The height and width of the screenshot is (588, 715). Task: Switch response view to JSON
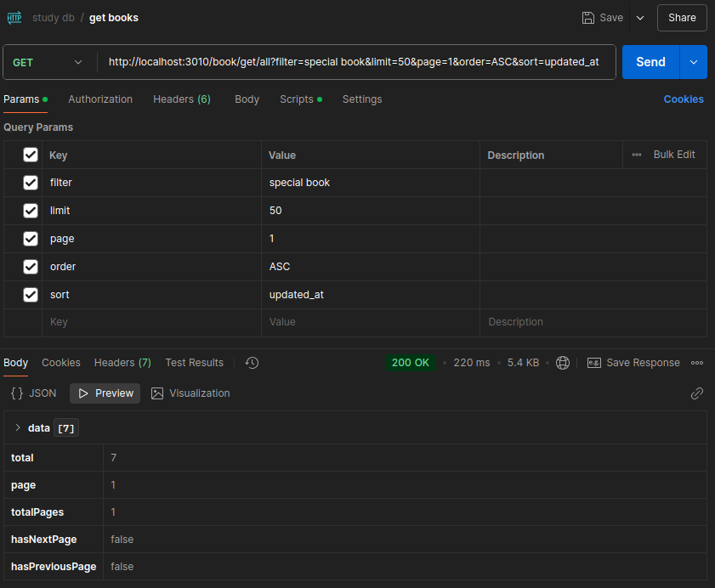click(34, 393)
